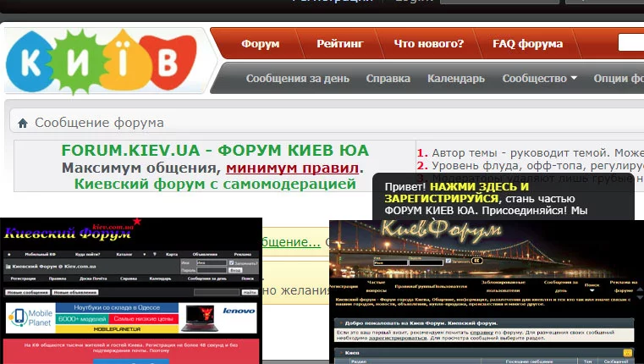The height and width of the screenshot is (364, 644).
Task: Toggle Запомнить checkbox in КиевФорум header
Action: (448, 261)
